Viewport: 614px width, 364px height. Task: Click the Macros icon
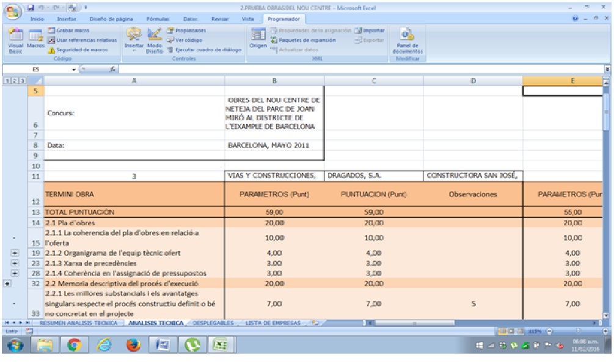point(35,40)
